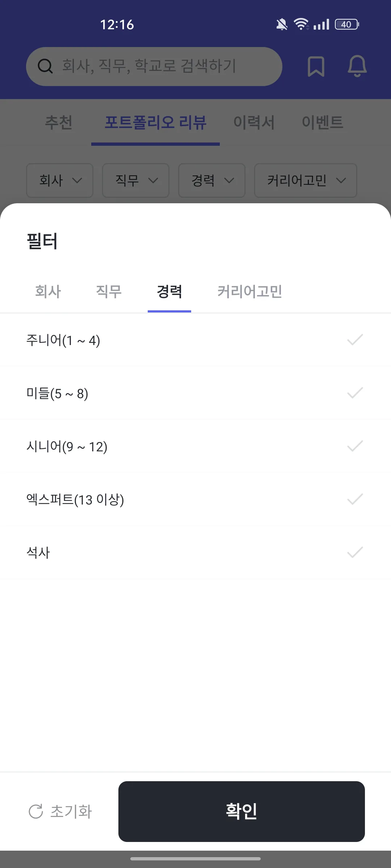
Task: Confirm filters with 확인 button
Action: [241, 812]
